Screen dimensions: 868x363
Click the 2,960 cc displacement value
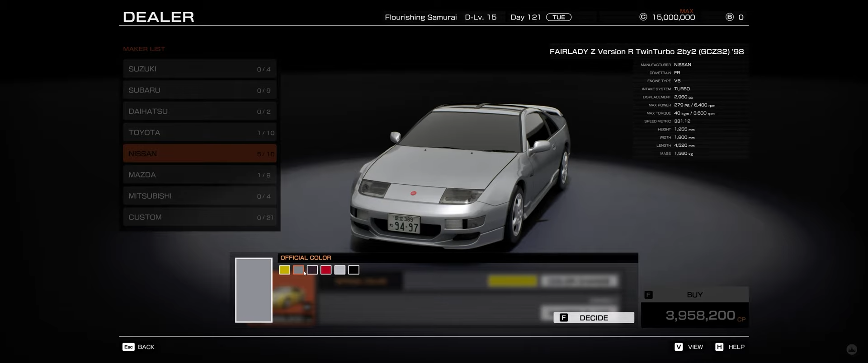coord(683,97)
